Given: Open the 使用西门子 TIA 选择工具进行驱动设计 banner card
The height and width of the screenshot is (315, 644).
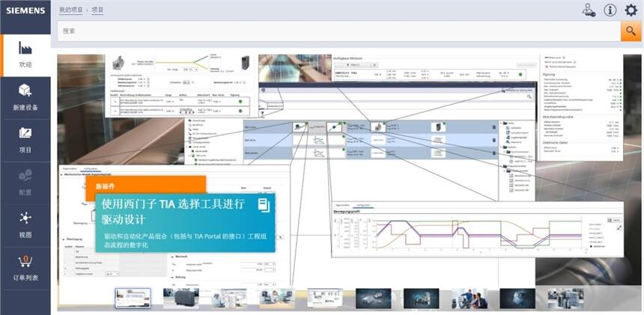Looking at the screenshot, I should click(185, 223).
